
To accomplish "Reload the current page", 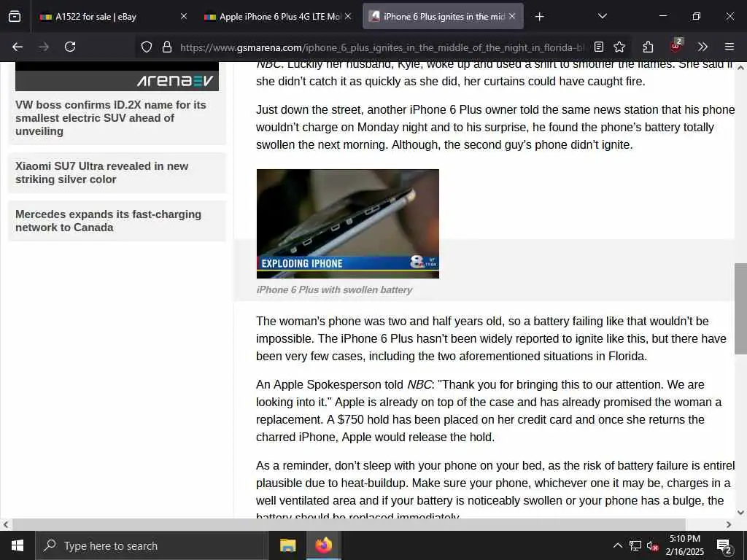I will click(x=70, y=47).
